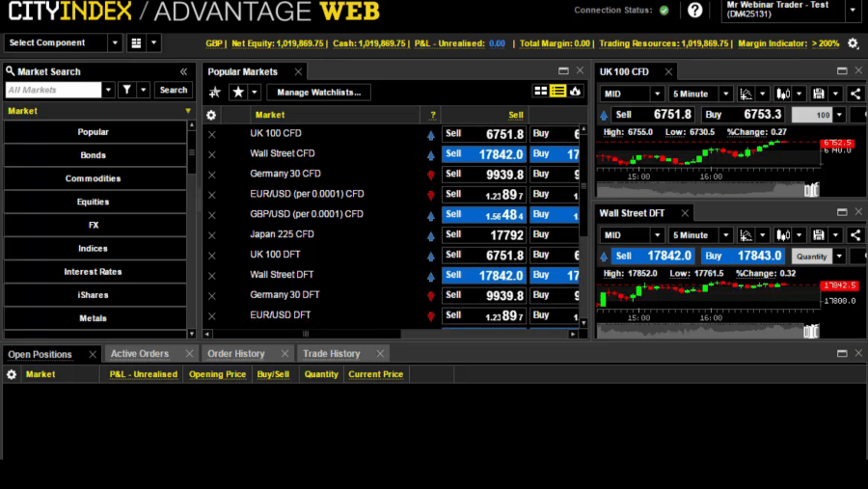
Task: Switch to the Order History tab
Action: (235, 354)
